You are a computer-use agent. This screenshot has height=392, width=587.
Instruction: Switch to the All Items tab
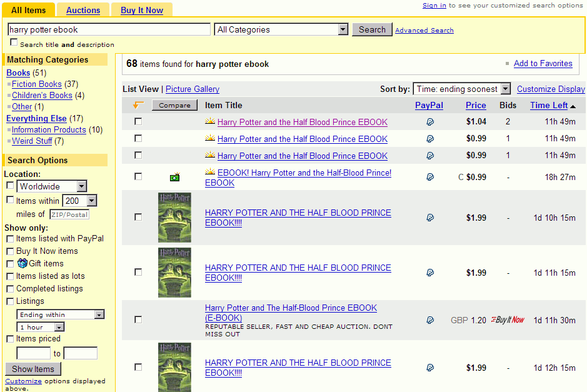(29, 10)
